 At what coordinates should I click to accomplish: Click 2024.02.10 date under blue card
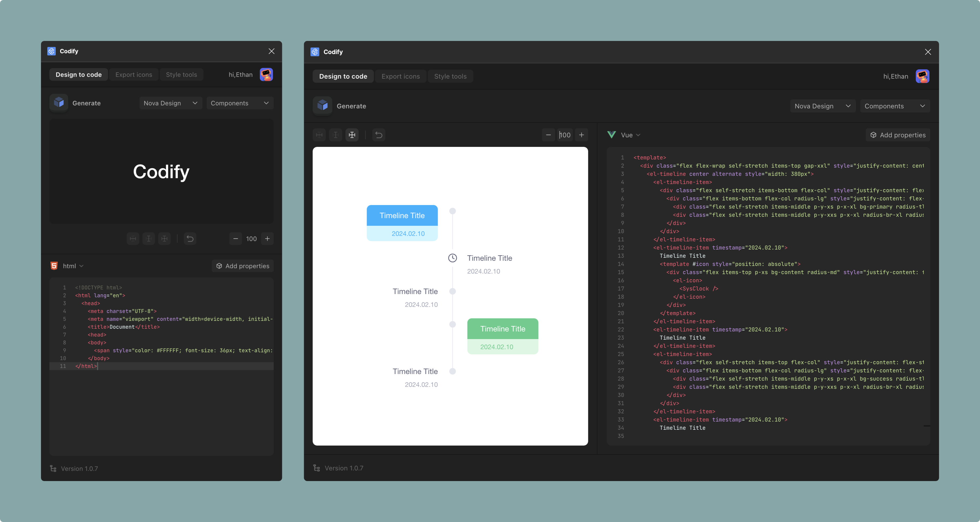coord(408,233)
